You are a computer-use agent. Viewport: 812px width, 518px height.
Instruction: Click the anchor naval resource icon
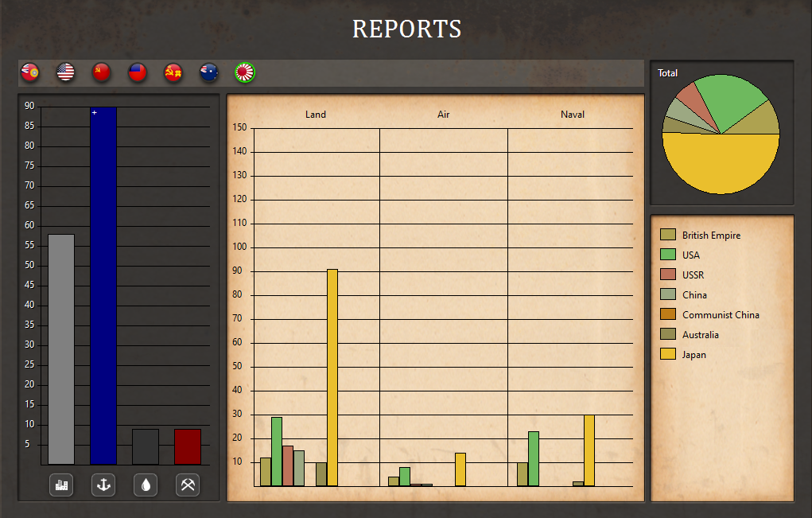103,485
